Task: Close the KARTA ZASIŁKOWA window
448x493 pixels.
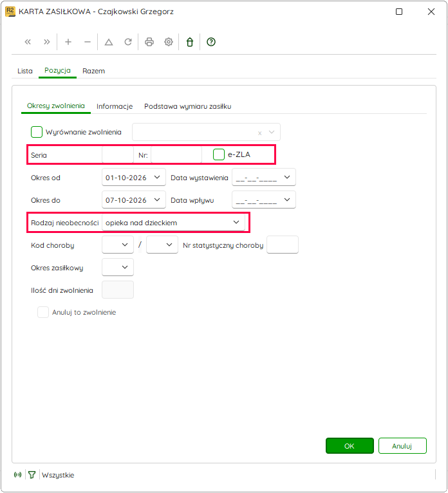Action: point(431,12)
